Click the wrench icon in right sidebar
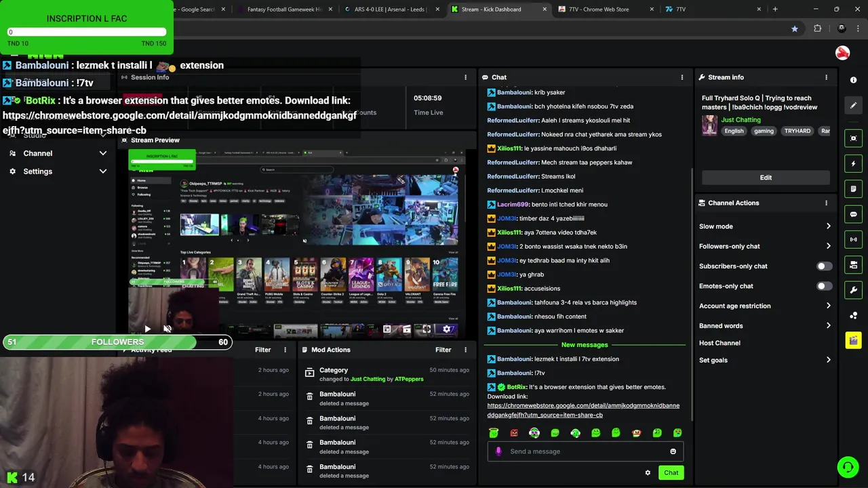868x488 pixels. (x=853, y=289)
